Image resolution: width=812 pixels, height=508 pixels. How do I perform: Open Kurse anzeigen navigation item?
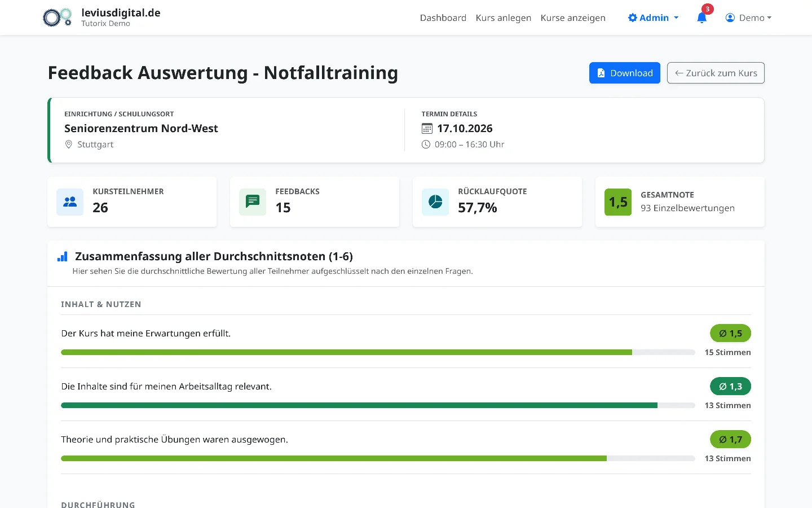573,17
